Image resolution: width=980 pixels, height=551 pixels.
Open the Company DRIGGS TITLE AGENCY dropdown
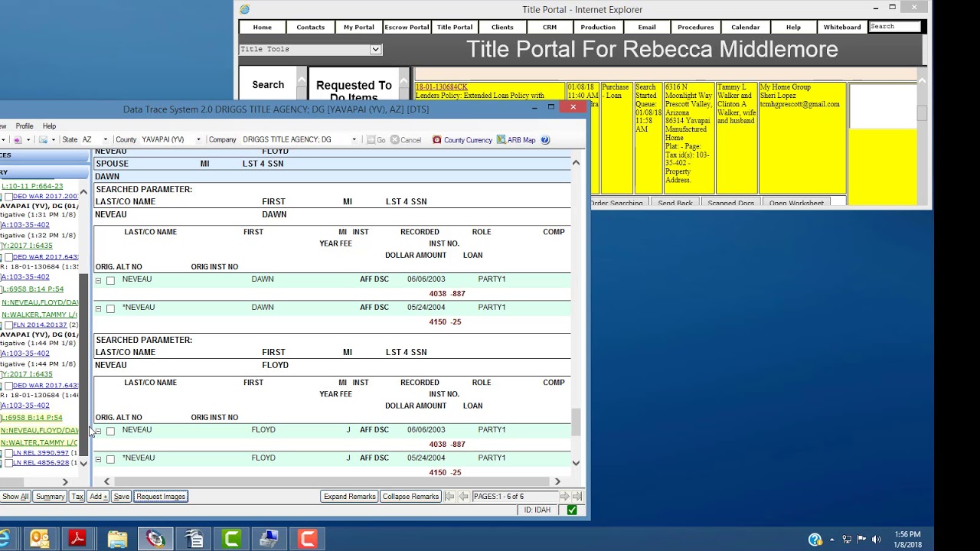click(x=354, y=140)
